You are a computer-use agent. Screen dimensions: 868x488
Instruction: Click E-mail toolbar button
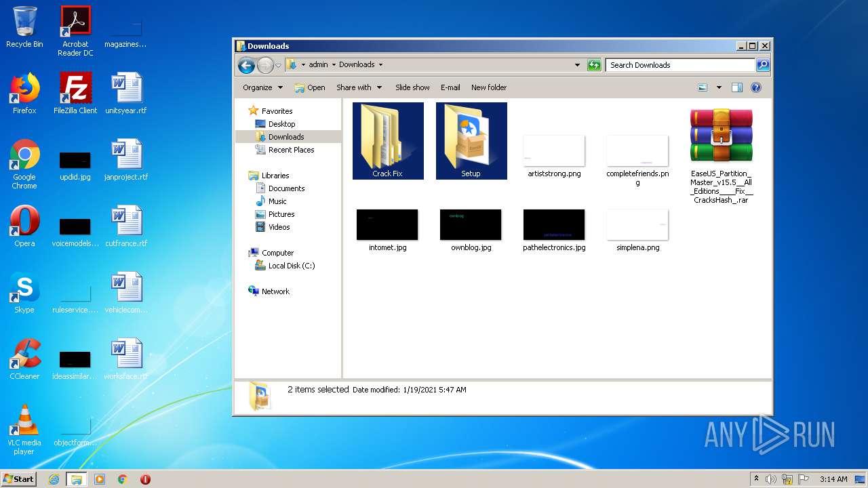tap(450, 87)
